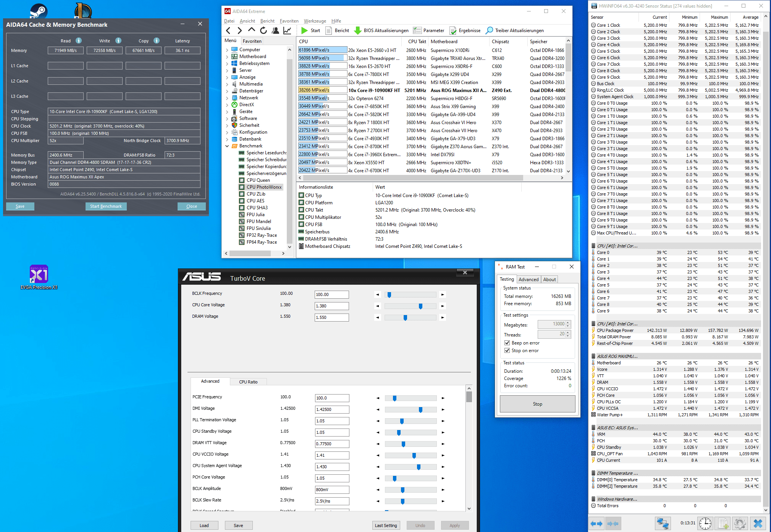Click the HWiNFO network monitors icon
Image resolution: width=771 pixels, height=532 pixels.
coord(663,523)
